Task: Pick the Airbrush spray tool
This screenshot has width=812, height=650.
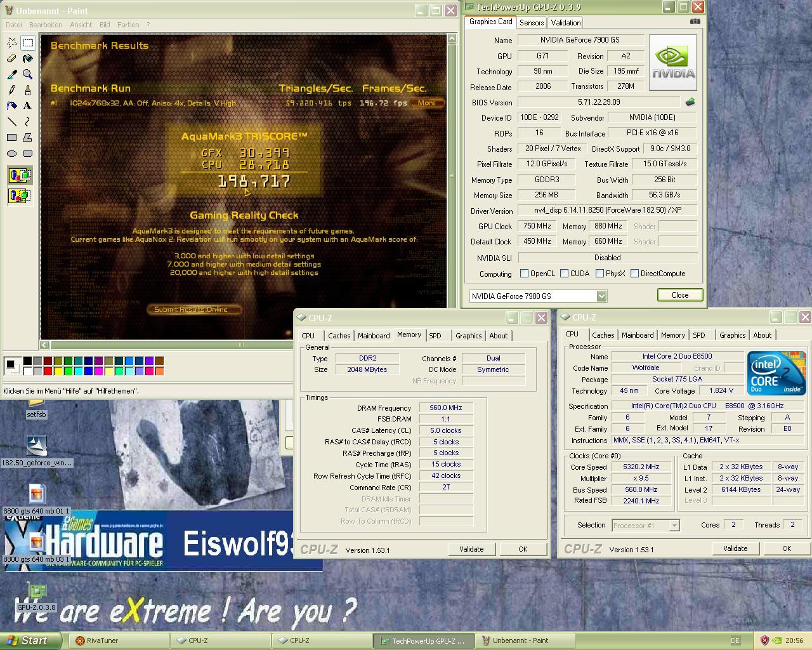Action: point(11,106)
